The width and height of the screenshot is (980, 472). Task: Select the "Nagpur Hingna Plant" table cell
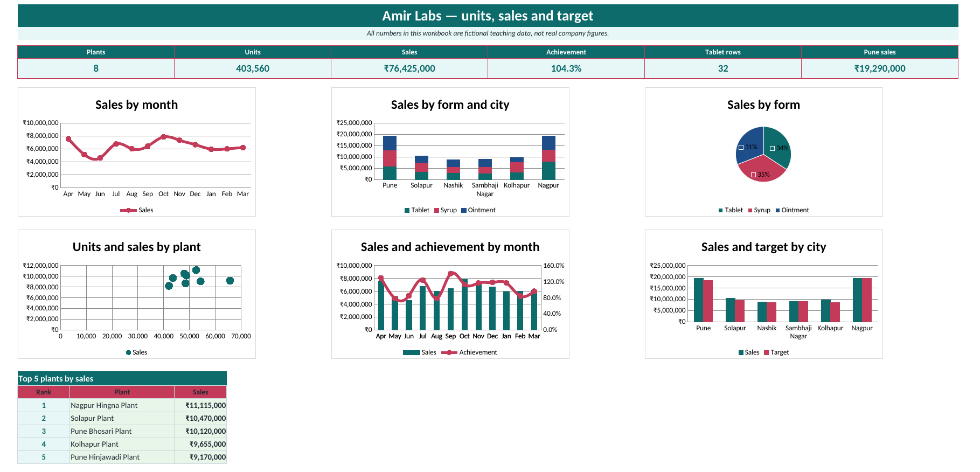pyautogui.click(x=122, y=405)
